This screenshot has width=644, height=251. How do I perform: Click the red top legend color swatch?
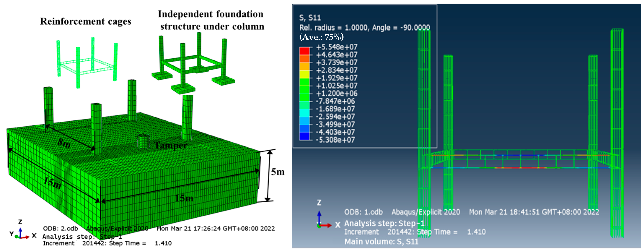(304, 51)
